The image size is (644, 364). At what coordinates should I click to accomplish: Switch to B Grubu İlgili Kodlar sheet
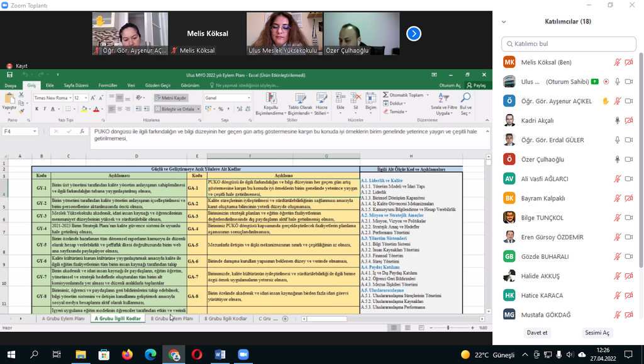point(226,319)
